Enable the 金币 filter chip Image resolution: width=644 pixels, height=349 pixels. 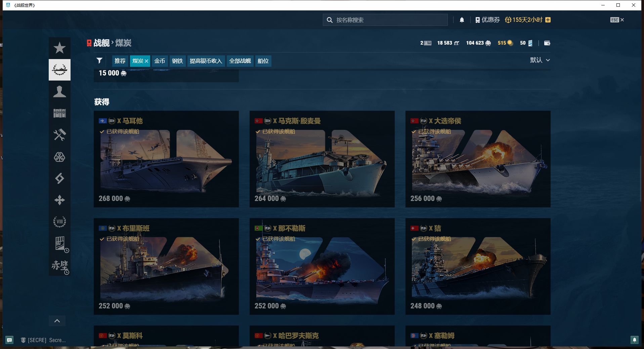pos(160,61)
